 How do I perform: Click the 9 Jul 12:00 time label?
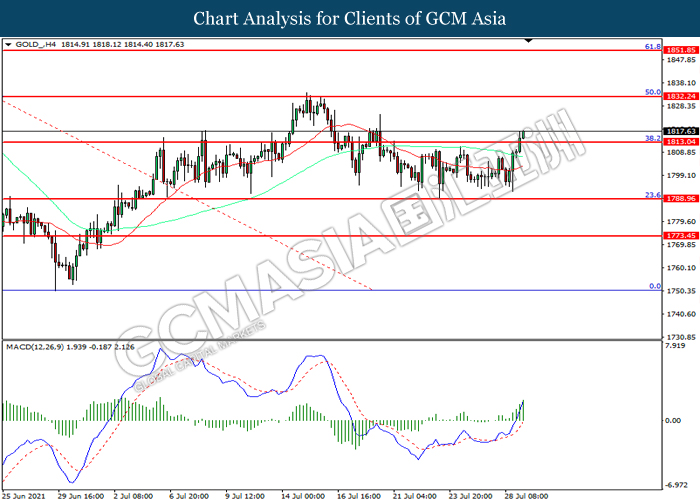245,496
